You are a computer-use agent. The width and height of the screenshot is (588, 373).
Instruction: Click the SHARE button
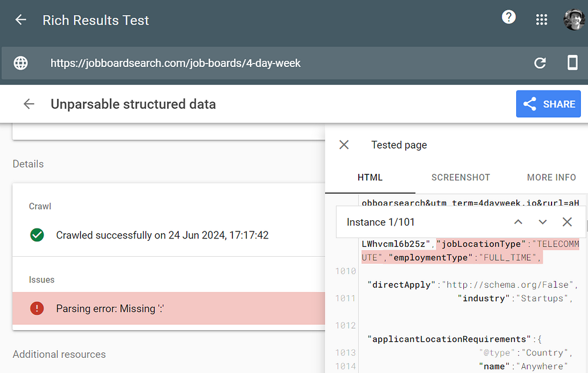(548, 104)
